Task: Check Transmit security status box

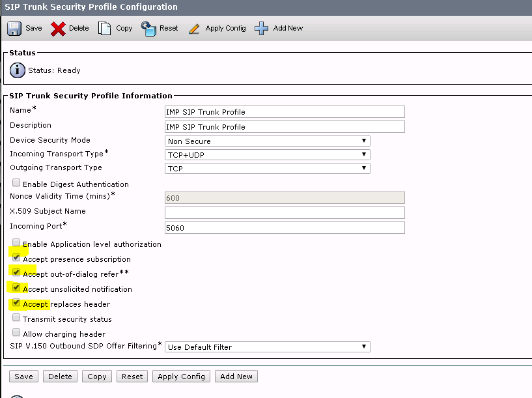Action: point(16,317)
